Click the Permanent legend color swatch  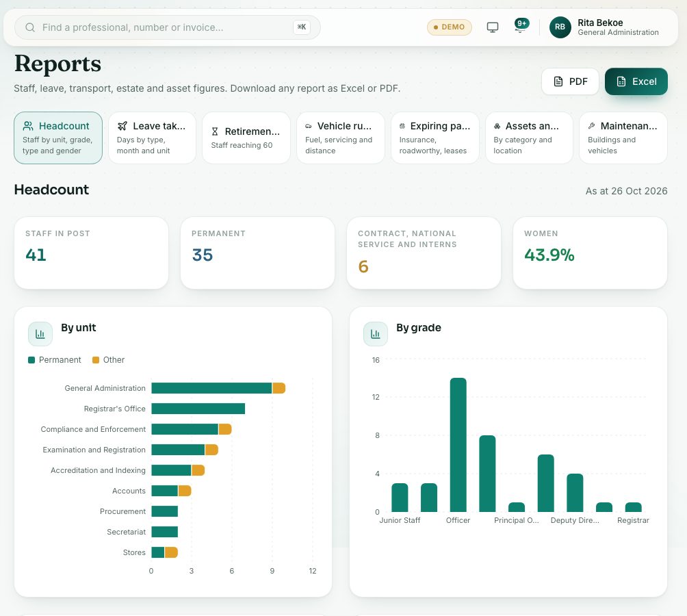coord(31,360)
